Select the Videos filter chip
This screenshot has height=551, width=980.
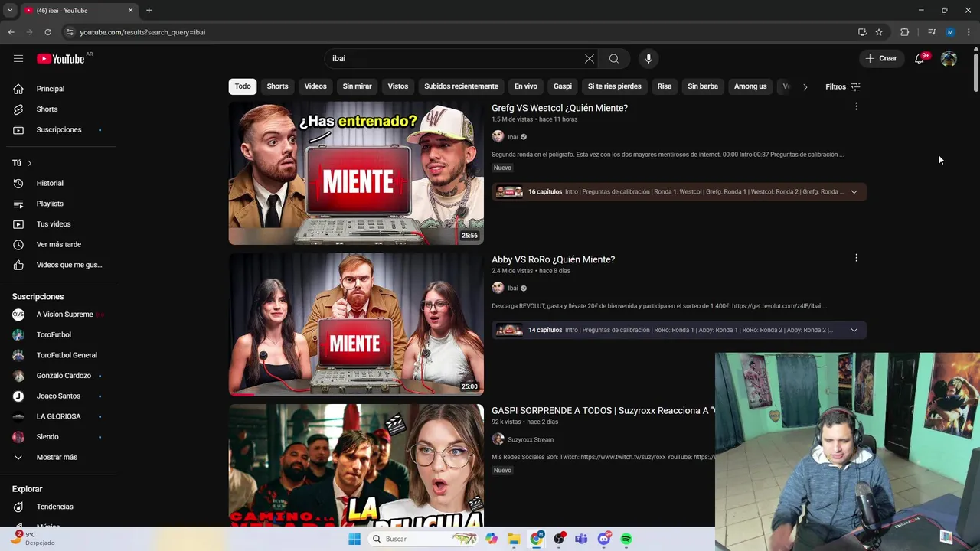coord(315,86)
